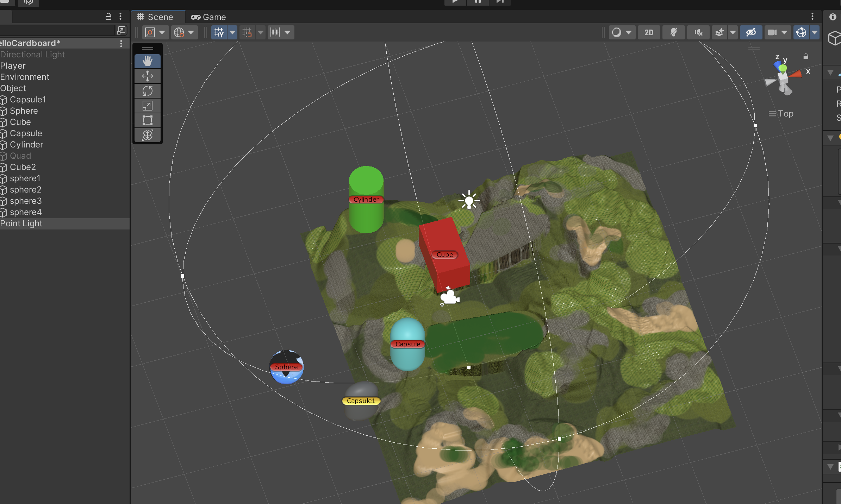Viewport: 841px width, 504px height.
Task: Select sphere3 in the Hierarchy
Action: (x=26, y=201)
